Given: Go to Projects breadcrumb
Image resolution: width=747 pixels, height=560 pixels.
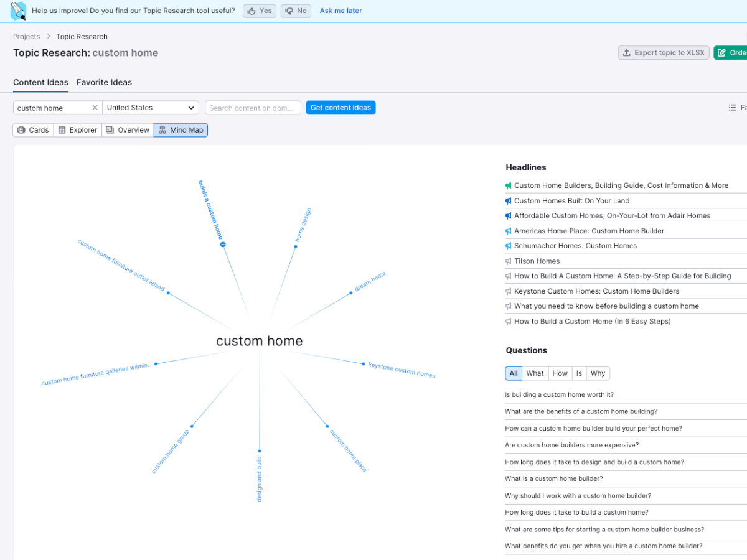Looking at the screenshot, I should point(27,37).
